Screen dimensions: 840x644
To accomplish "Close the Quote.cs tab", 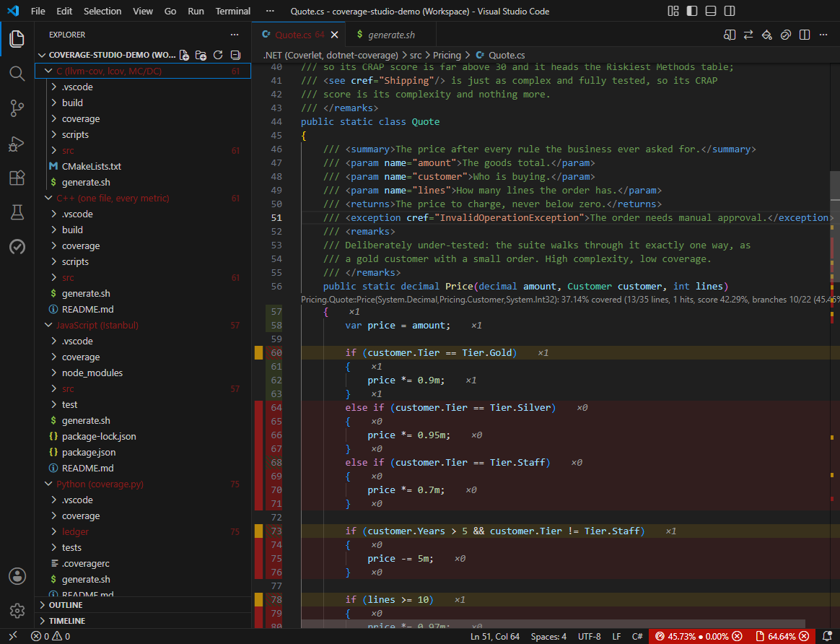I will click(335, 35).
